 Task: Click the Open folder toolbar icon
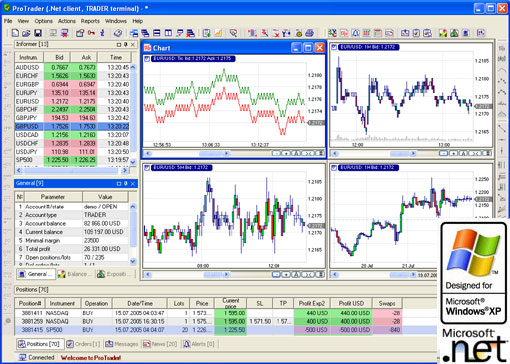tap(26, 33)
